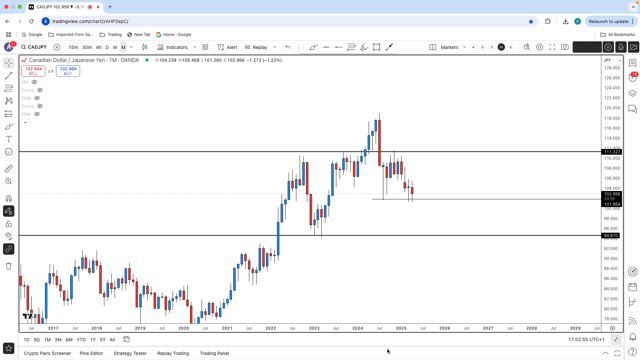Expand the timeframe dropdown arrow next to M
Viewport: 640px width, 360px height.
pyautogui.click(x=131, y=47)
